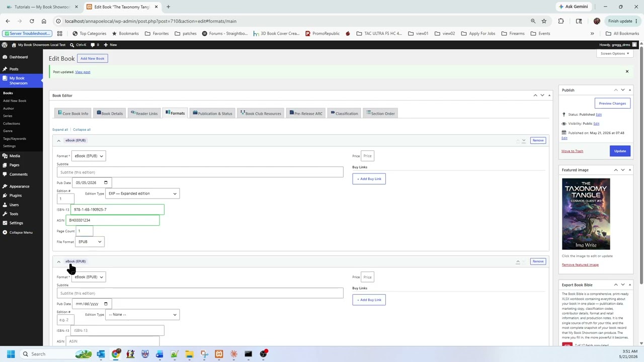
Task: Move Export Book Bible panel down
Action: click(622, 285)
